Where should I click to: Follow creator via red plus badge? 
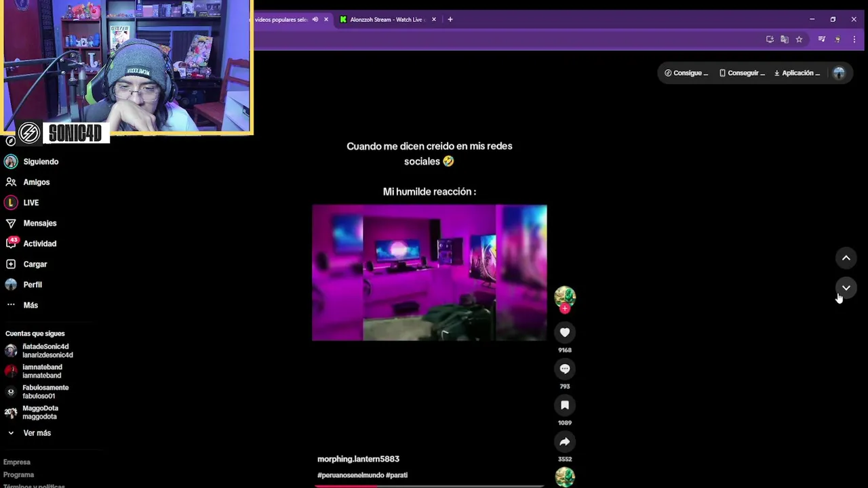[565, 309]
